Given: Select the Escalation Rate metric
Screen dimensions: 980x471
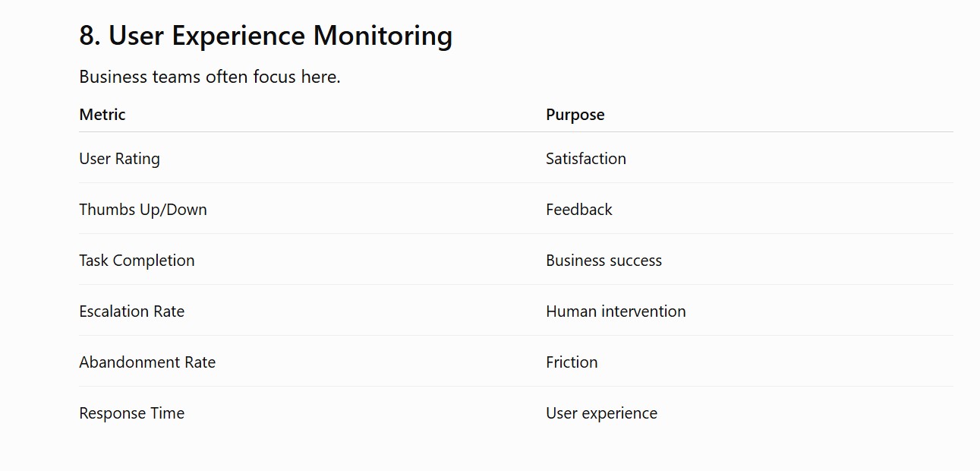Looking at the screenshot, I should pyautogui.click(x=132, y=311).
